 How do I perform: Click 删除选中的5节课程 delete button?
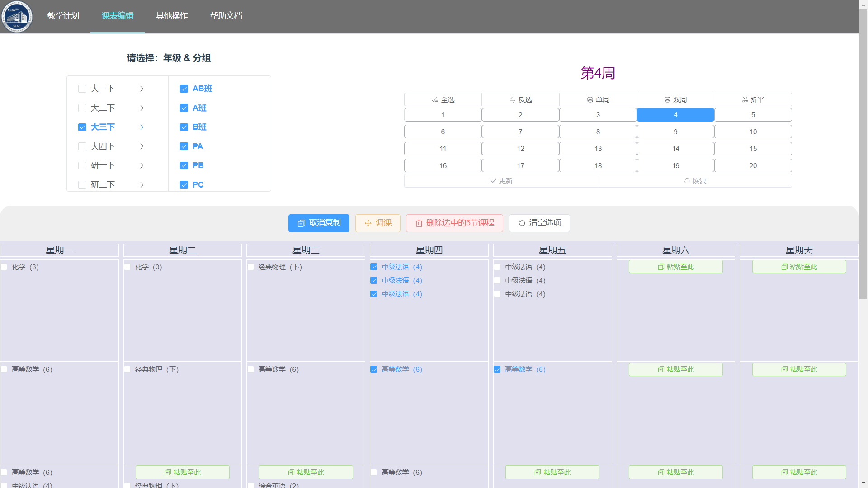click(454, 223)
